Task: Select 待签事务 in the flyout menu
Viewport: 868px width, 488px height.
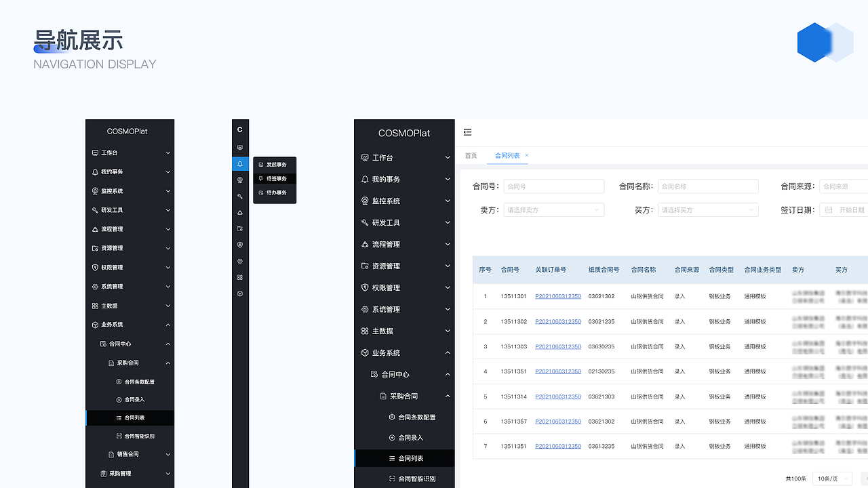Action: pos(274,178)
